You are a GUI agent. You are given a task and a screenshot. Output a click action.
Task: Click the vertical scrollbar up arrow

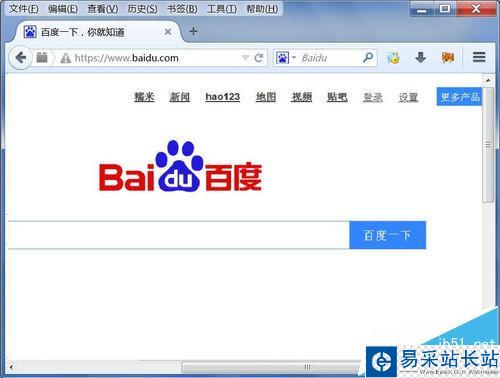[488, 80]
